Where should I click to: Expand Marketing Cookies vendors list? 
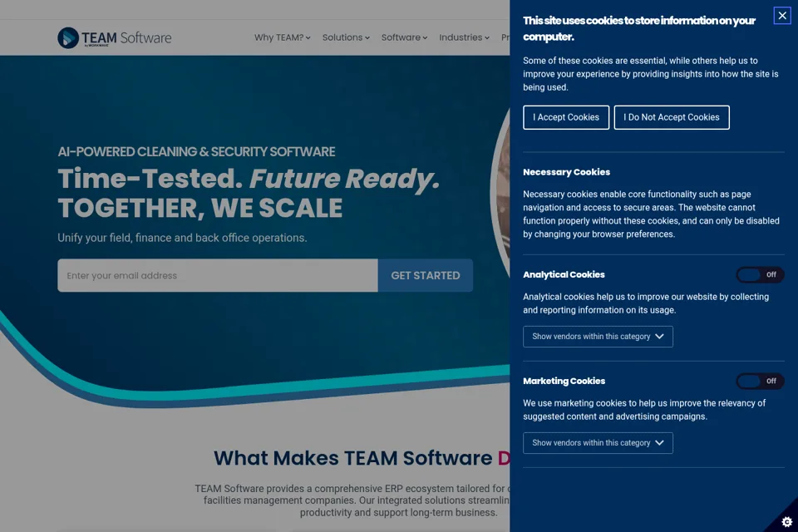[598, 443]
